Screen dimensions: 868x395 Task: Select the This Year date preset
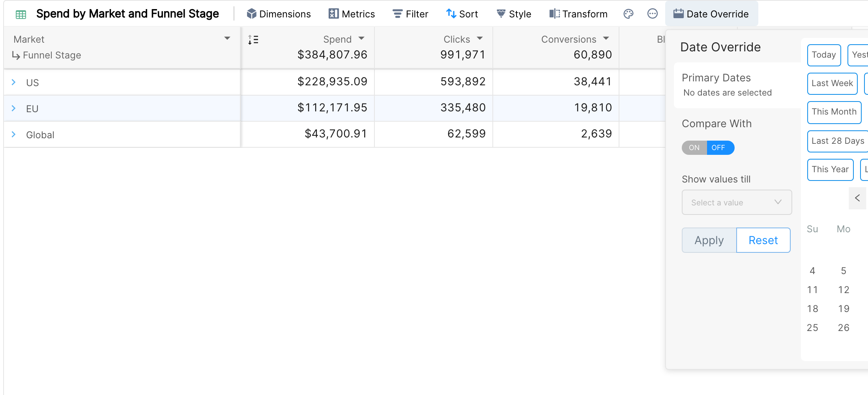pos(830,170)
